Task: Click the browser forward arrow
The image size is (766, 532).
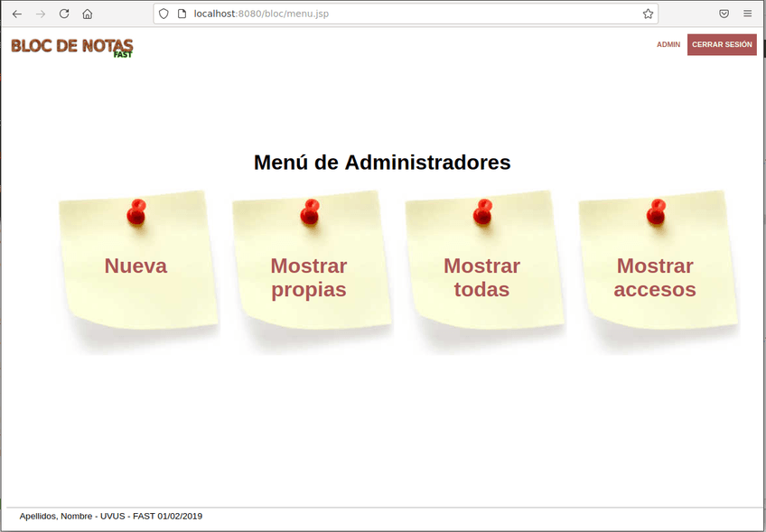Action: click(41, 14)
